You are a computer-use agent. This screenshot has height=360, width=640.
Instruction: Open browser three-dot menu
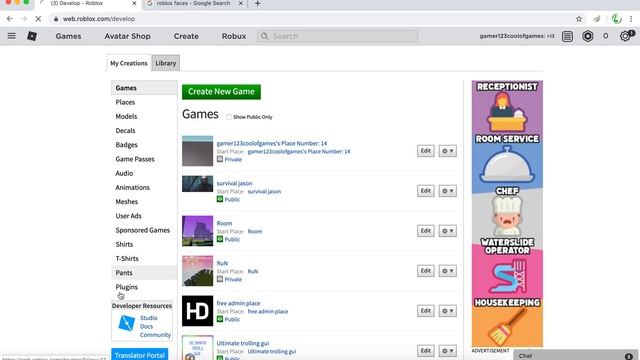(631, 19)
